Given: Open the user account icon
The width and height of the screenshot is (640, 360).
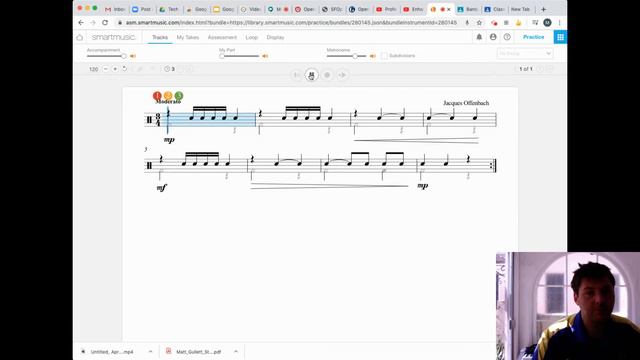Looking at the screenshot, I should pyautogui.click(x=493, y=37).
